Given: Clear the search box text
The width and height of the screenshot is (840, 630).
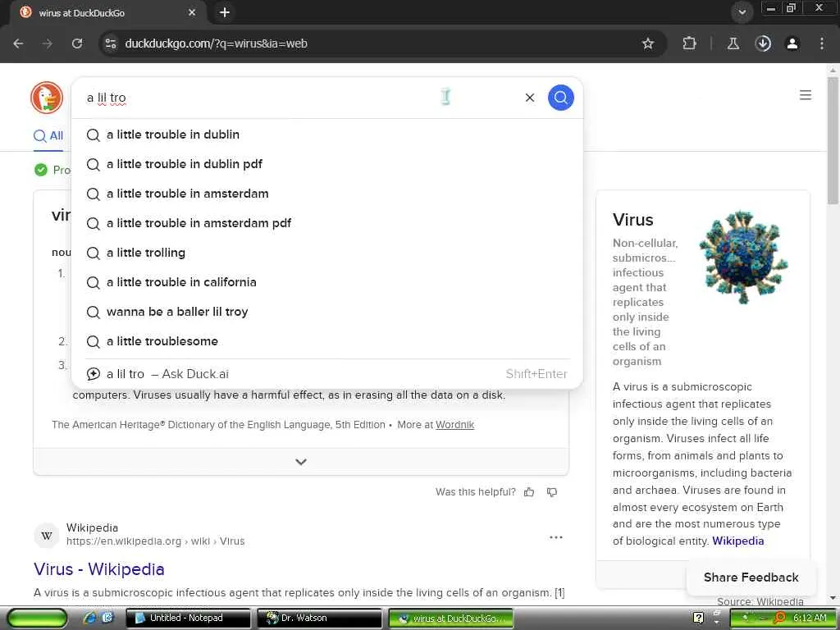Looking at the screenshot, I should [529, 98].
